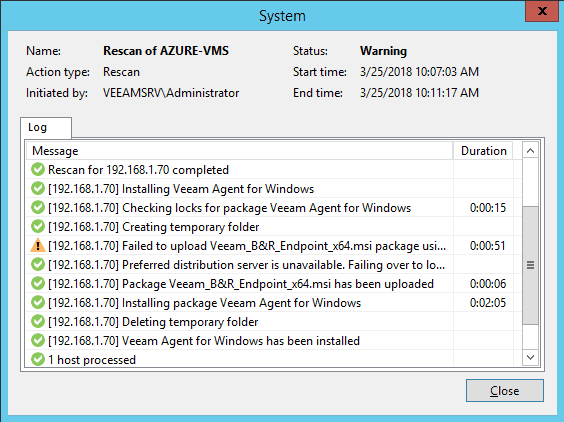Image resolution: width=564 pixels, height=422 pixels.
Task: Click the 'Rescan' action type value
Action: (x=121, y=72)
